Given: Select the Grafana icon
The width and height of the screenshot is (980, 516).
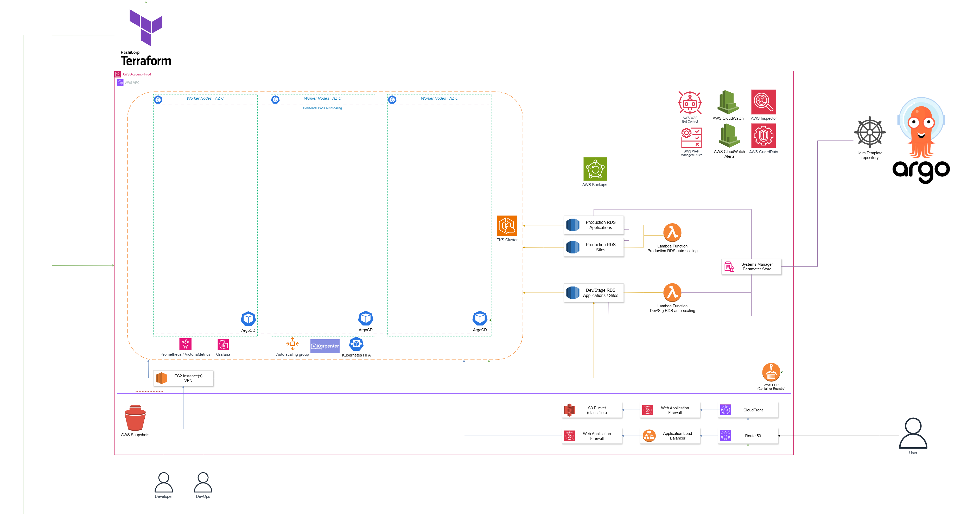Looking at the screenshot, I should point(223,345).
